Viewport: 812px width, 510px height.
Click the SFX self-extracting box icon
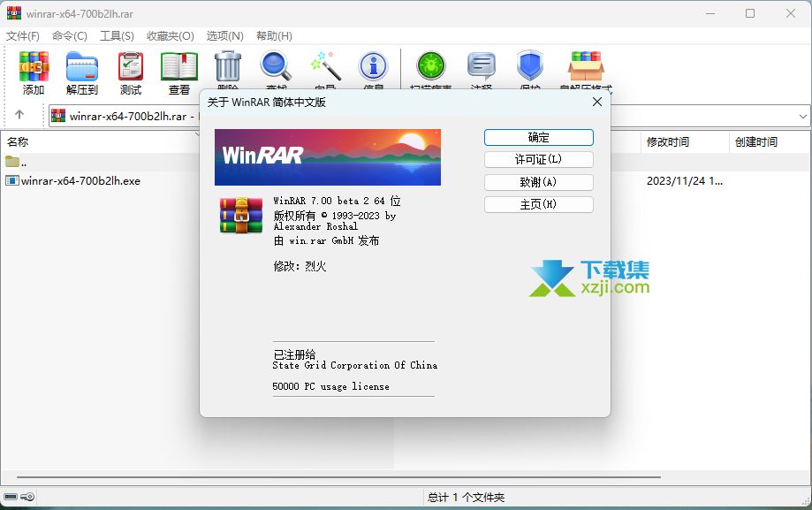[x=586, y=66]
